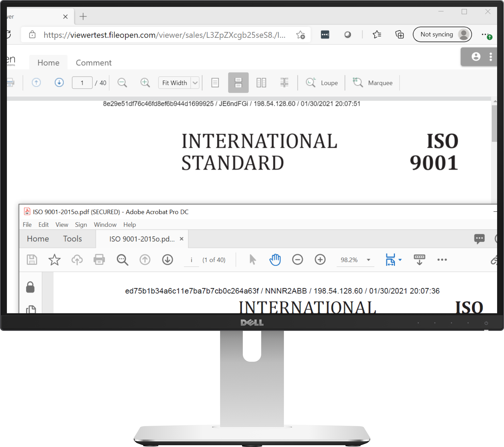Click the next page down-arrow in web viewer

(59, 83)
